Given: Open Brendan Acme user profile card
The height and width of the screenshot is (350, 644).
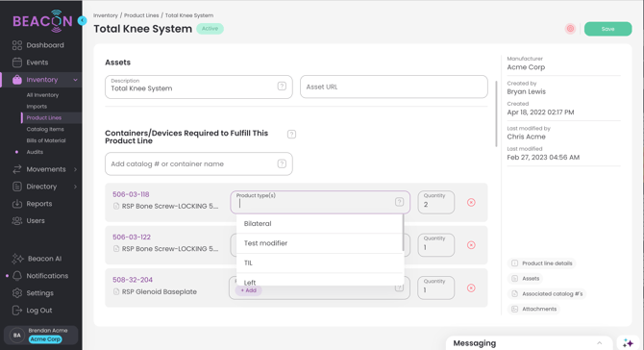Looking at the screenshot, I should tap(40, 336).
